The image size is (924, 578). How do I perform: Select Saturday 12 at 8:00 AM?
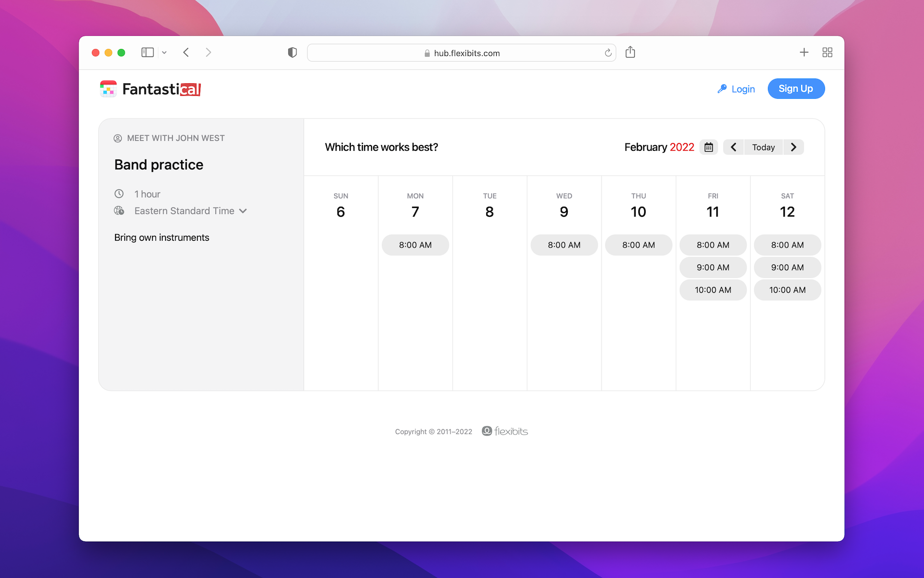coord(787,245)
